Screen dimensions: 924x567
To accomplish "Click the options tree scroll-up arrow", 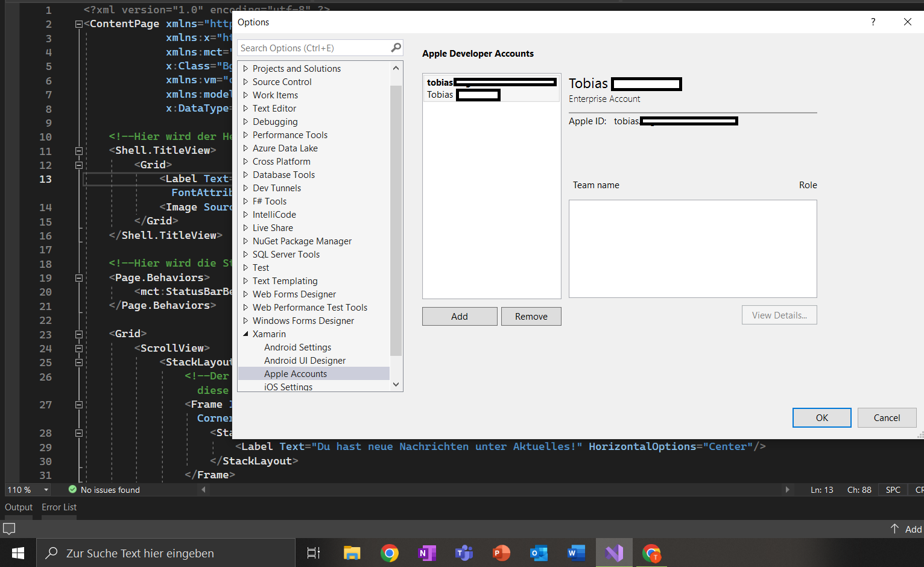I will [396, 68].
